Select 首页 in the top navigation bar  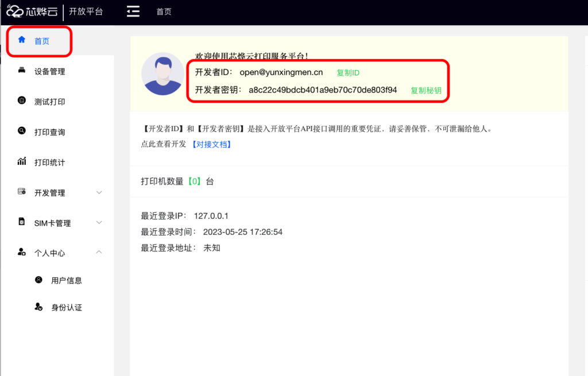click(x=164, y=10)
